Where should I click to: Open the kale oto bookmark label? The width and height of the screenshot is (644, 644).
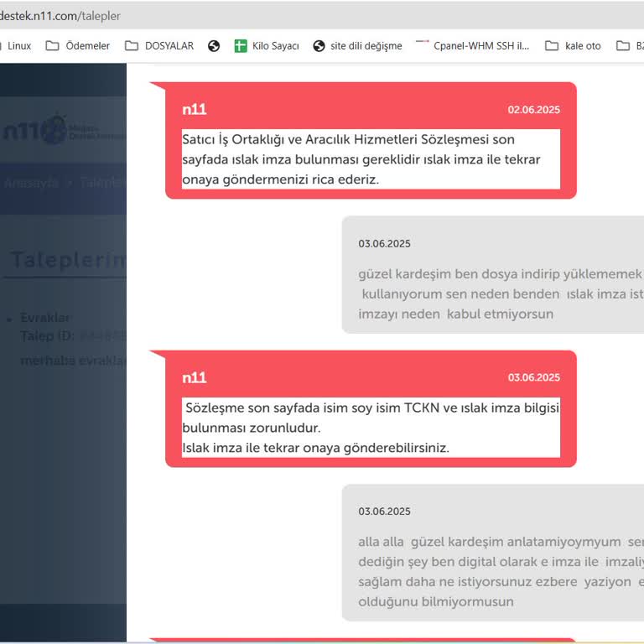coord(583,45)
